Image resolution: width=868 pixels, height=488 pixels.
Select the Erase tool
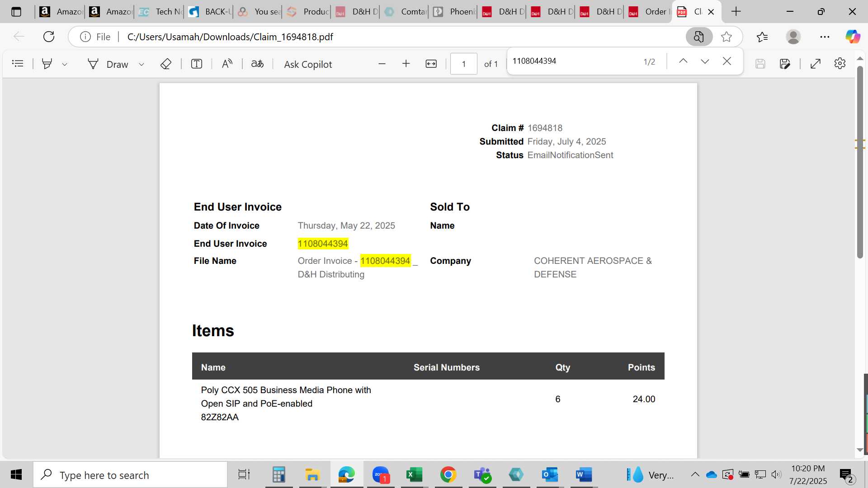(165, 64)
